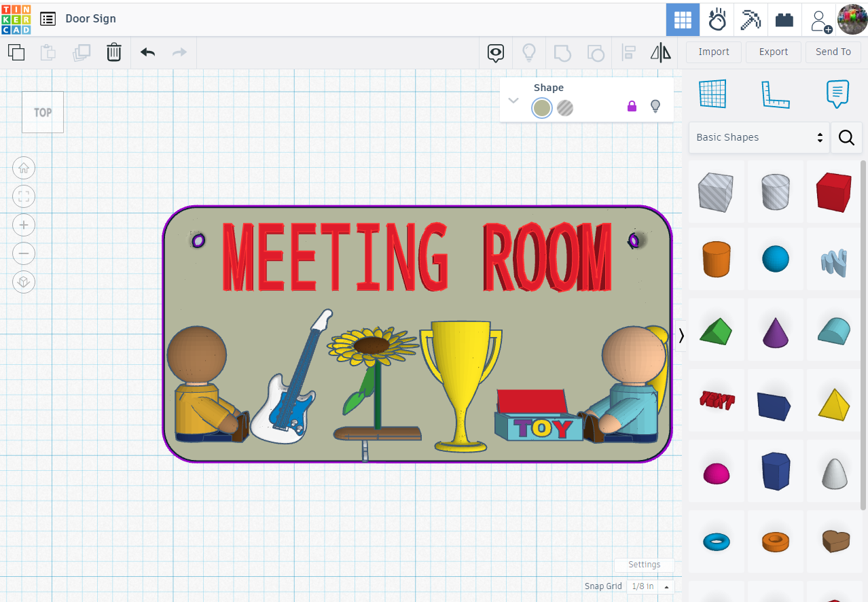Open the Basic Shapes category dropdown
Viewport: 868px width, 602px height.
coord(759,137)
